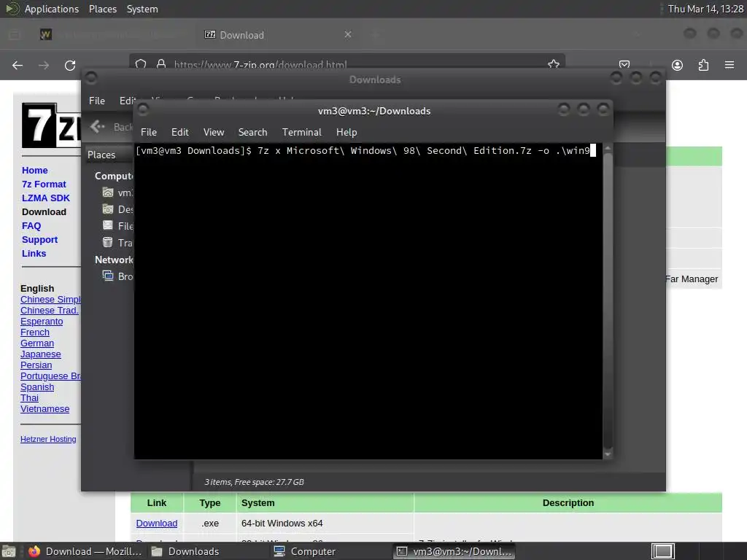Click the 7-Zip logo on the webpage
747x560 pixels.
click(52, 125)
